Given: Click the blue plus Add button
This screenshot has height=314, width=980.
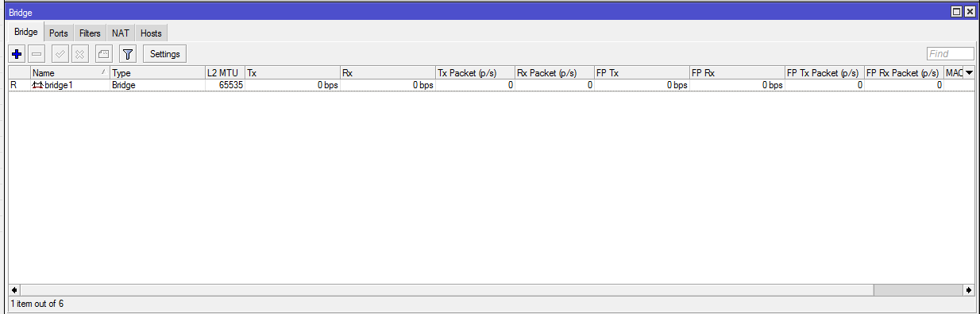Looking at the screenshot, I should 17,54.
